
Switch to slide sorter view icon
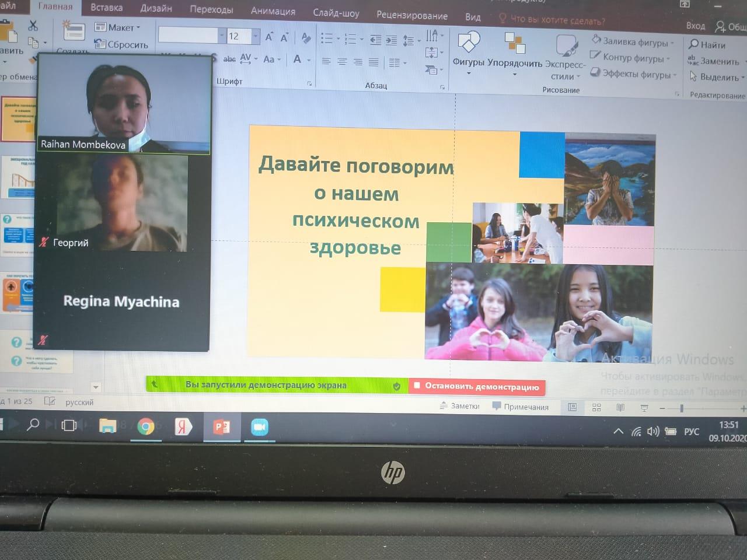[596, 408]
